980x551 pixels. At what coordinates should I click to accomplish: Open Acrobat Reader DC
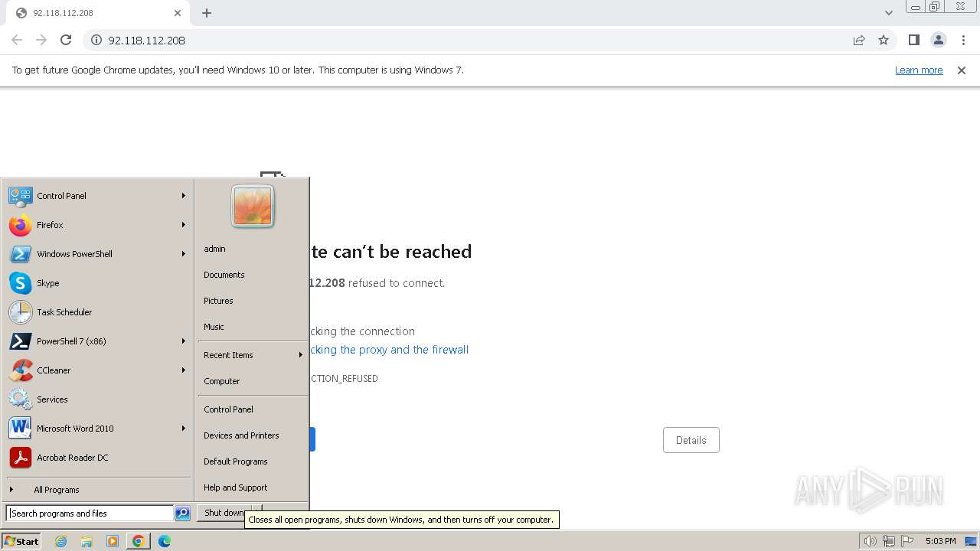[x=98, y=458]
